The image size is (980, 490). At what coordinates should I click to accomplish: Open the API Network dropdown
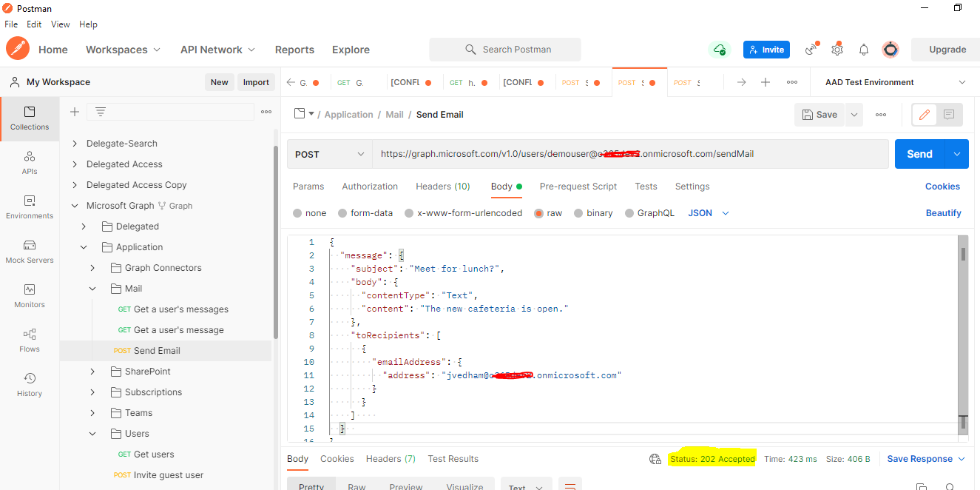click(217, 50)
